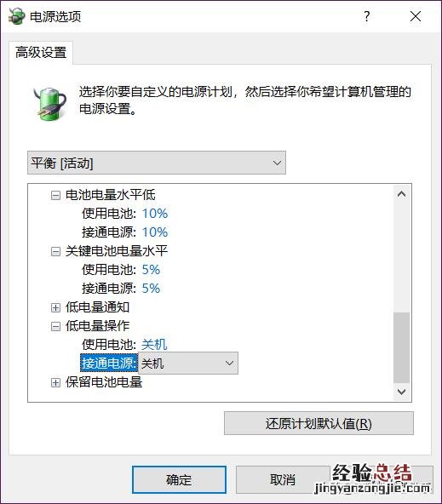Open the 接通电源 关机 action dropdown
The height and width of the screenshot is (504, 442).
[x=188, y=364]
